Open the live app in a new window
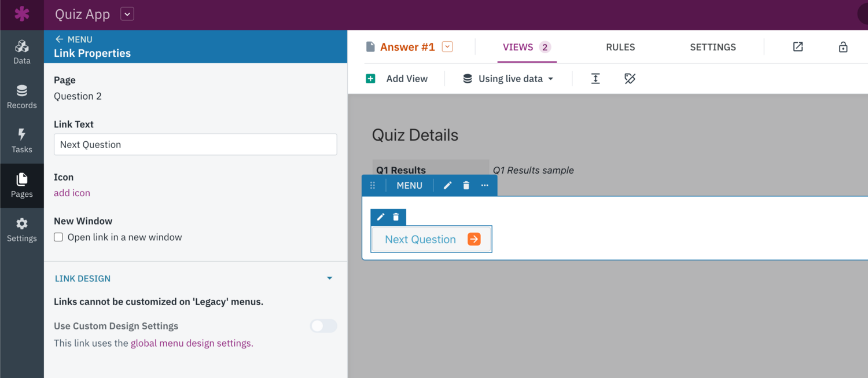The image size is (868, 378). [x=798, y=47]
